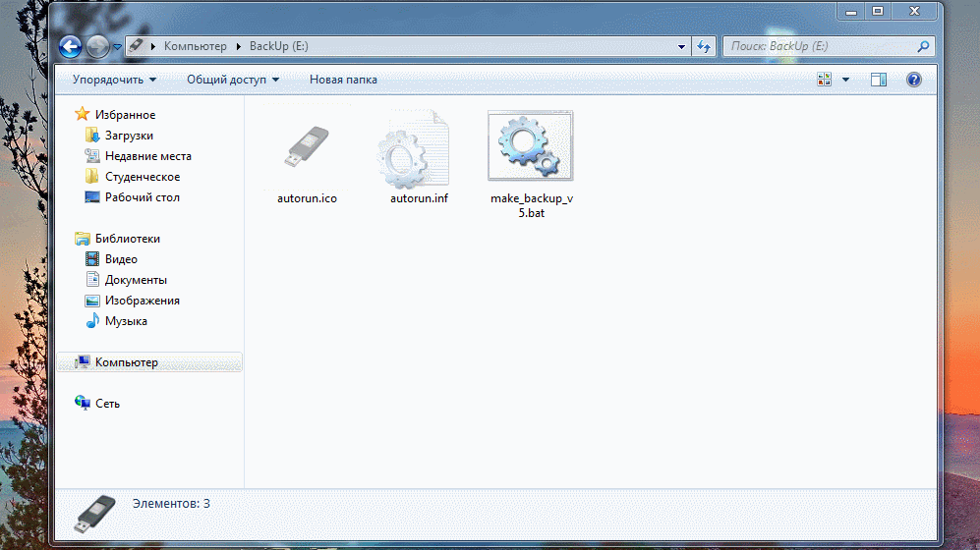The height and width of the screenshot is (550, 980).
Task: Click the Рабочий стол desktop icon
Action: 91,197
